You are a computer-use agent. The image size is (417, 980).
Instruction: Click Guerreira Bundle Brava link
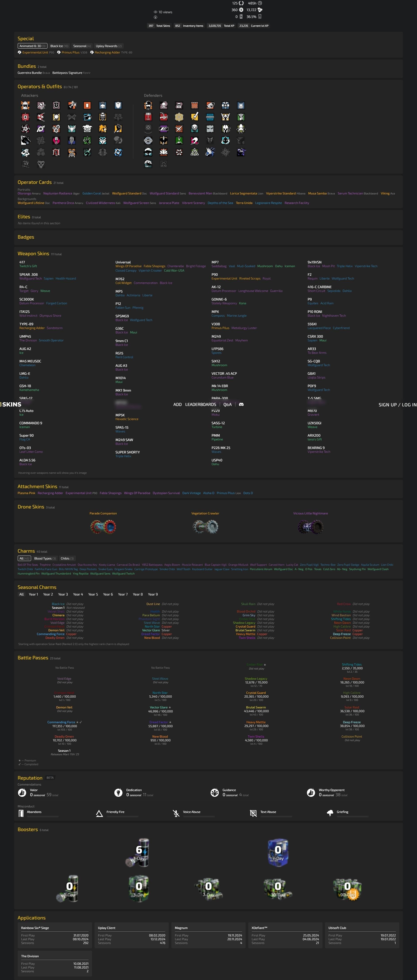[x=33, y=73]
